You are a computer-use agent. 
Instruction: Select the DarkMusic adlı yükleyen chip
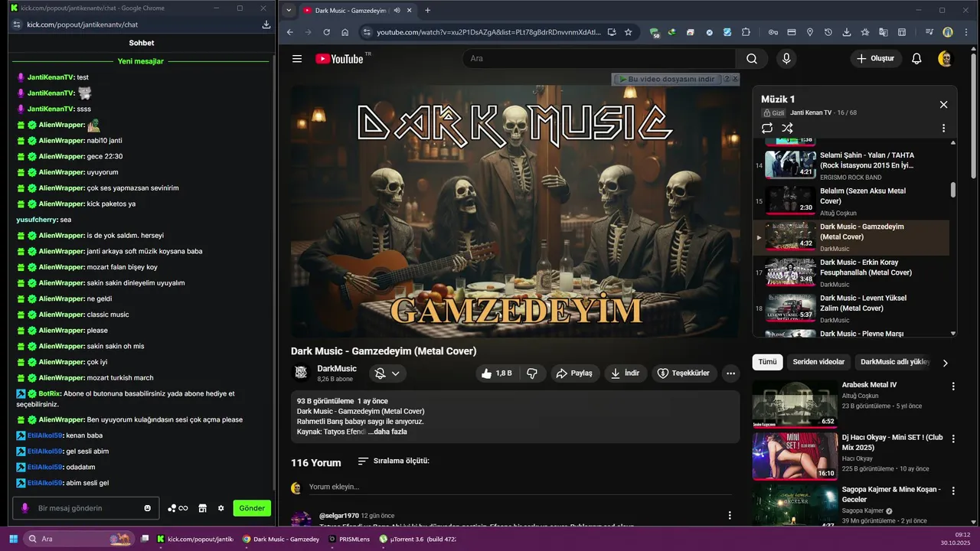tap(894, 362)
